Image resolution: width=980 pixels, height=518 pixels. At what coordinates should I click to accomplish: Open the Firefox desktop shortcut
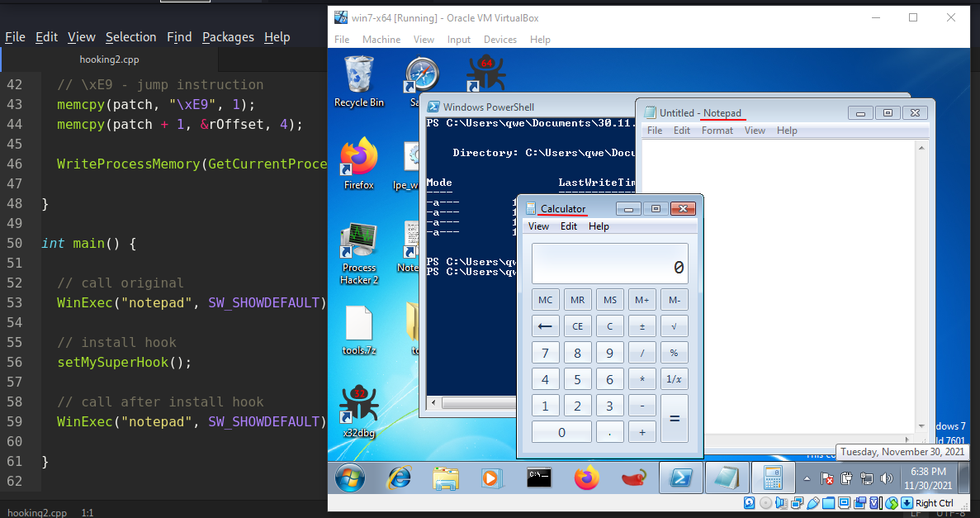point(359,164)
